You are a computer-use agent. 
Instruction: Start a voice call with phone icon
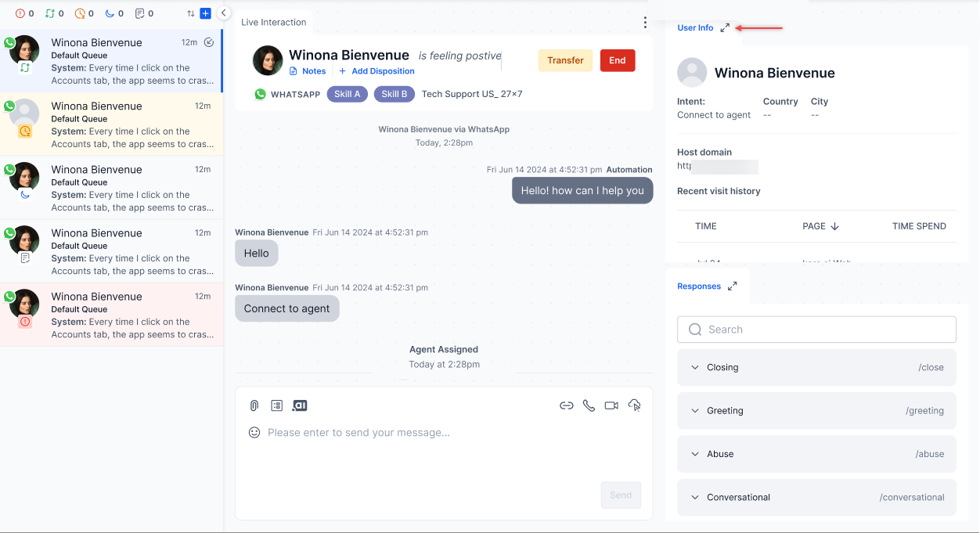click(589, 405)
